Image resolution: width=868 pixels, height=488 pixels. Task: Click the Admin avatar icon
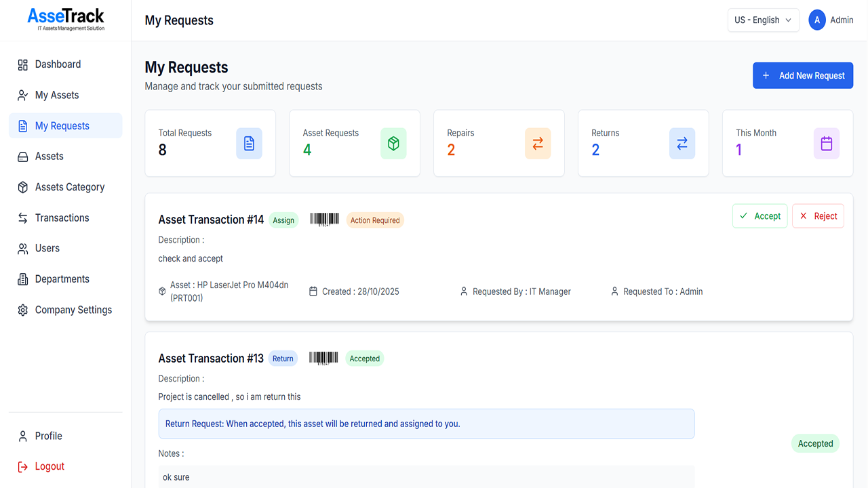point(817,20)
